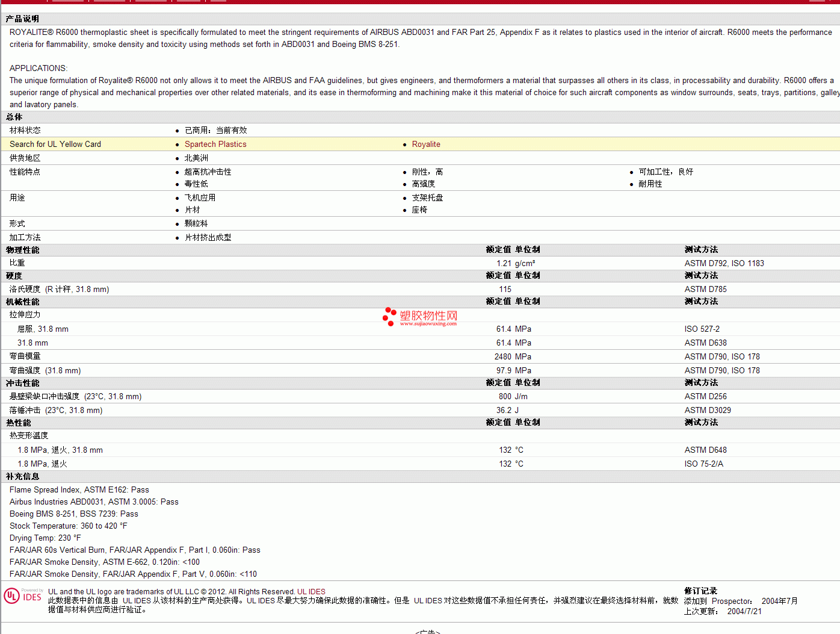Image resolution: width=840 pixels, height=634 pixels.
Task: Click the 超高抗冲击性 feature
Action: (208, 172)
